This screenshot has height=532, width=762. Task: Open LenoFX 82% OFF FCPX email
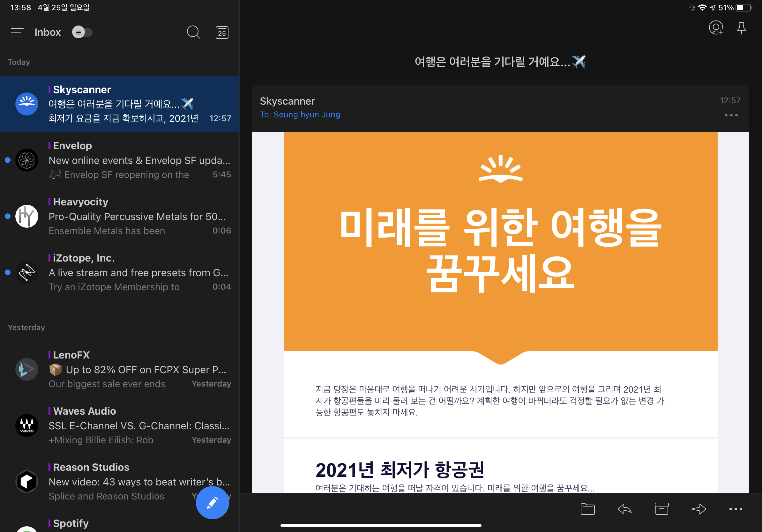120,369
